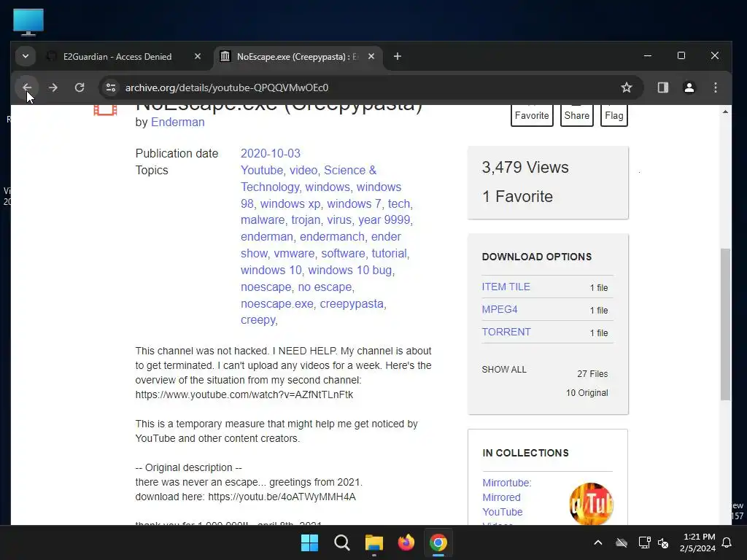Click the Favorite button
This screenshot has width=747, height=560.
pos(532,115)
